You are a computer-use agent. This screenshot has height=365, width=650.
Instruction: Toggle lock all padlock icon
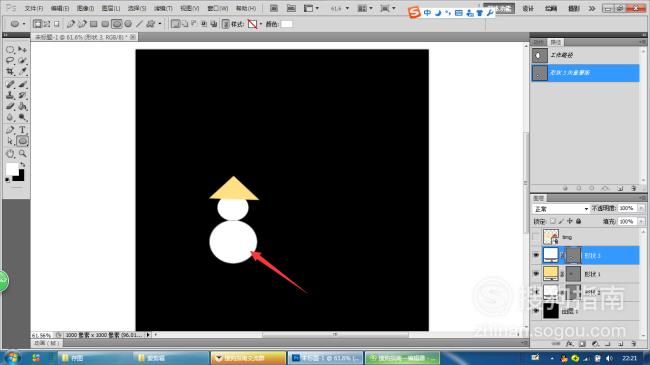coord(578,221)
